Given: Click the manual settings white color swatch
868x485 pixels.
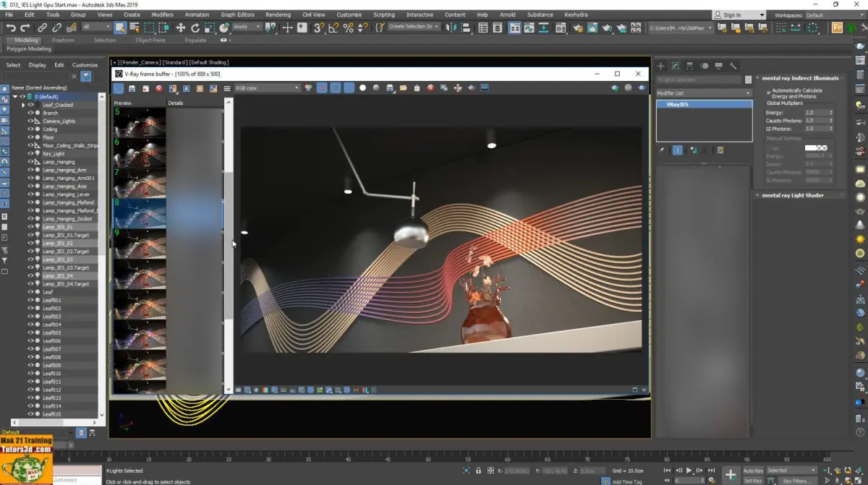Looking at the screenshot, I should coord(816,147).
